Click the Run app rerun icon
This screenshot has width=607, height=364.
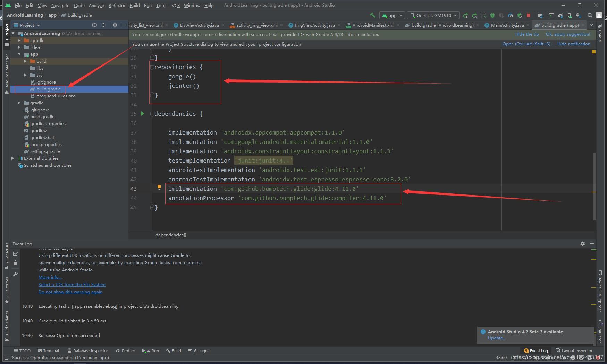[x=465, y=15]
